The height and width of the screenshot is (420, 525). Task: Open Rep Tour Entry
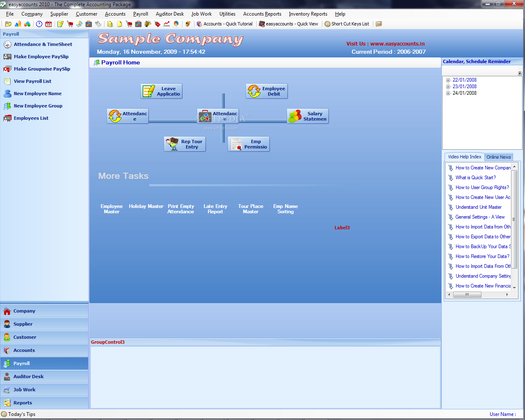point(185,144)
